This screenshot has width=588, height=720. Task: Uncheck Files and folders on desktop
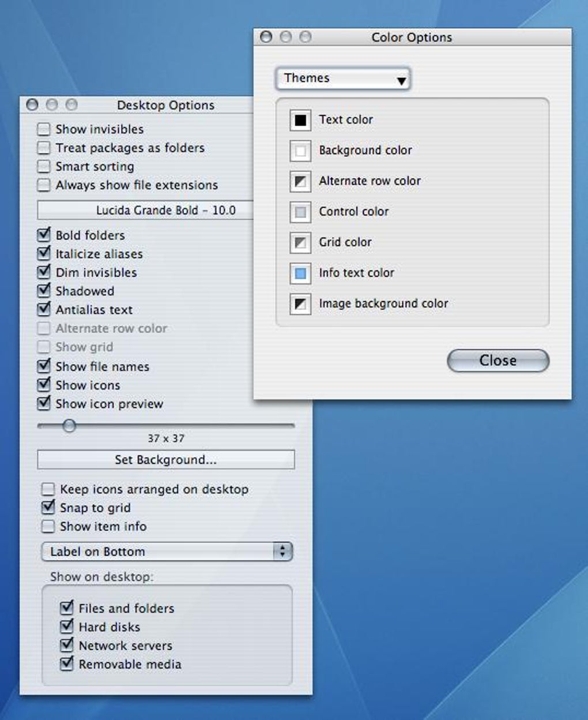67,607
